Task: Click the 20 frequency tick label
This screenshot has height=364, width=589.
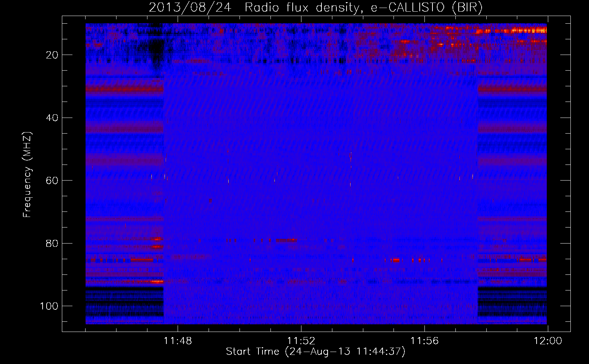Action: click(52, 55)
